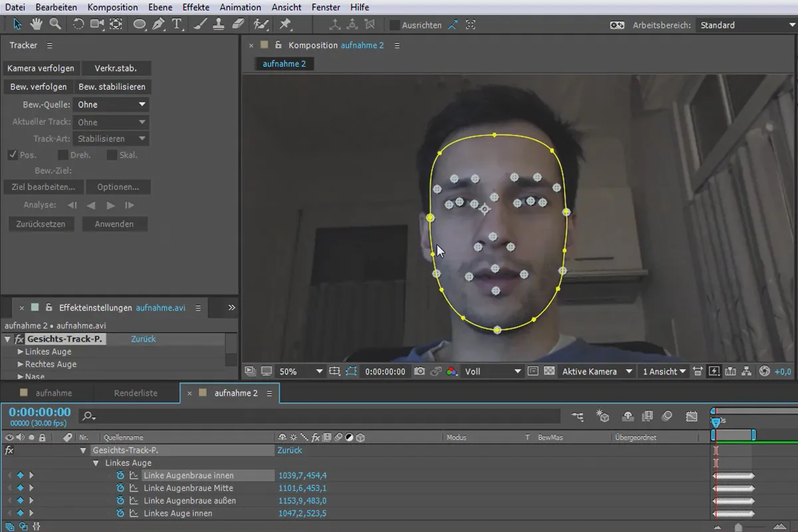This screenshot has width=798, height=532.
Task: Click the Bew. stabilisieren button
Action: 112,86
